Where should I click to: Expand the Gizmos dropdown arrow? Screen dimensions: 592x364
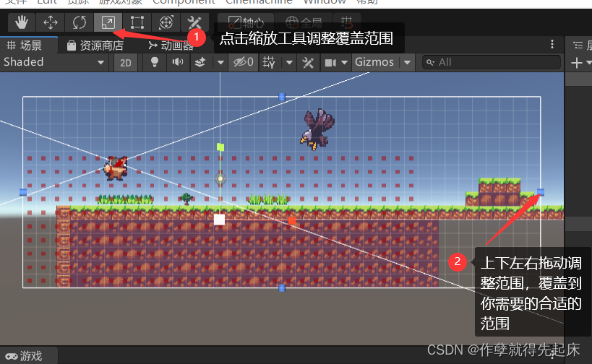pyautogui.click(x=407, y=63)
